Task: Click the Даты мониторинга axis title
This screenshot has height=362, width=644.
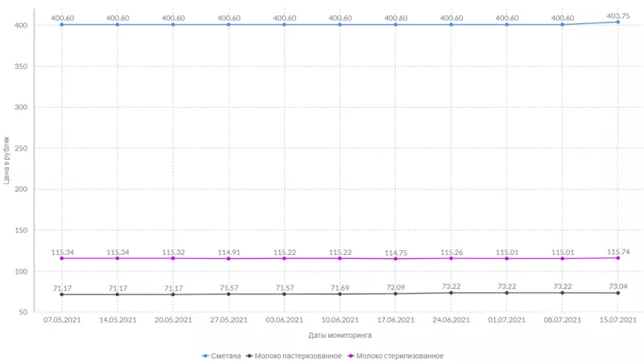Action: pyautogui.click(x=339, y=335)
